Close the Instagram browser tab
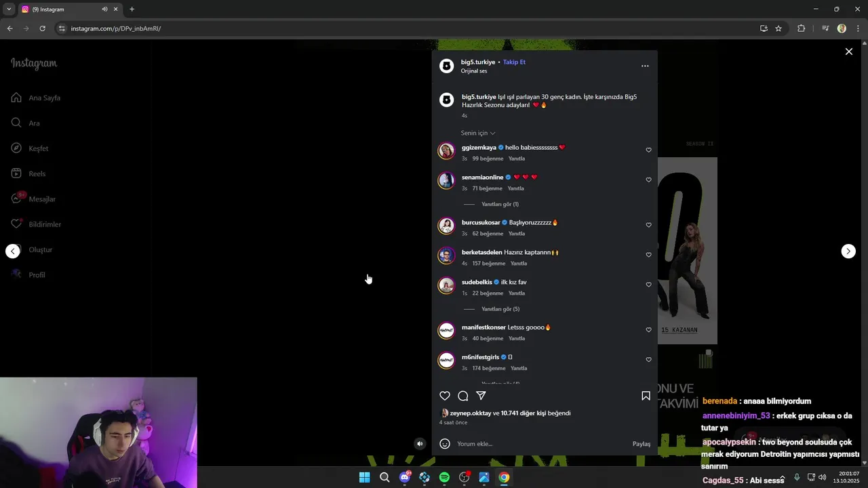The image size is (868, 488). 116,9
